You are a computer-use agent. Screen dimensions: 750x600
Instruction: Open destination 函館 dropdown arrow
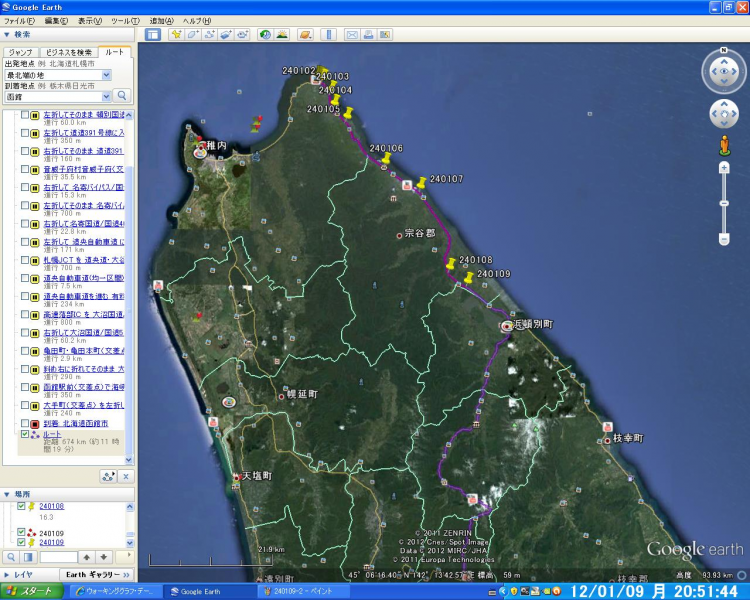tap(106, 97)
